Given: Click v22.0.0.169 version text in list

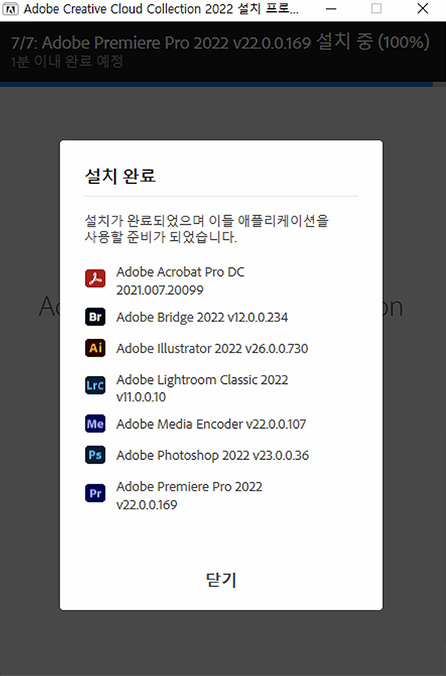Looking at the screenshot, I should tap(147, 504).
